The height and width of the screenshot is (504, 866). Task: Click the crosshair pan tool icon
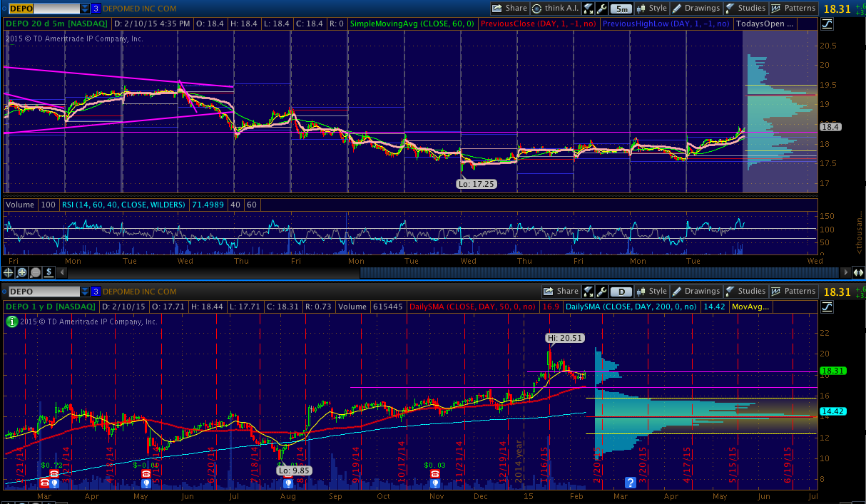(x=9, y=272)
